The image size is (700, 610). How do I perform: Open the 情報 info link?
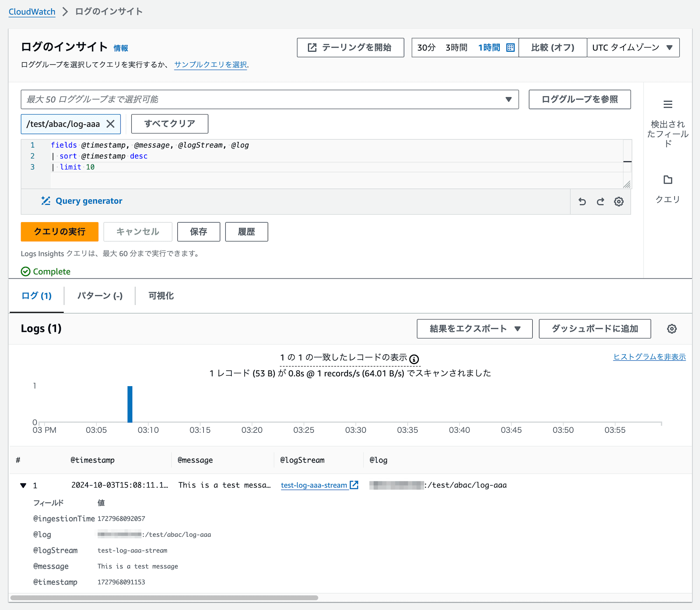[121, 48]
